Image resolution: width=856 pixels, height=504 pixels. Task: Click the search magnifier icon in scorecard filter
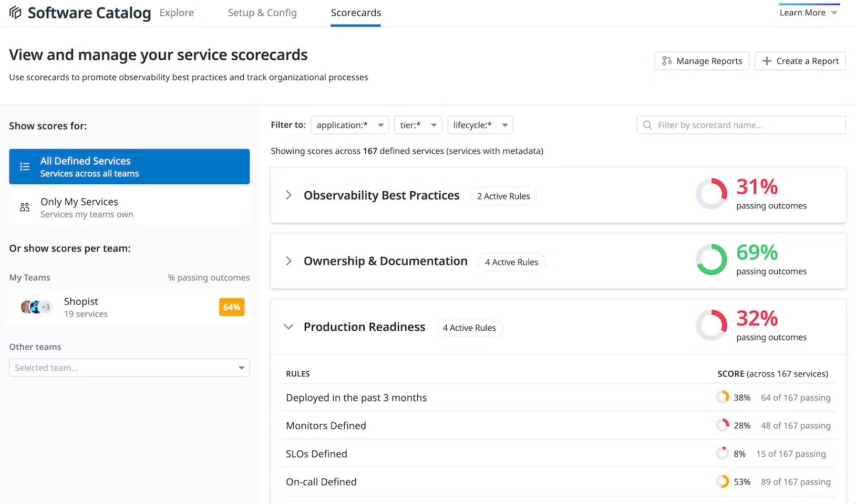[647, 125]
